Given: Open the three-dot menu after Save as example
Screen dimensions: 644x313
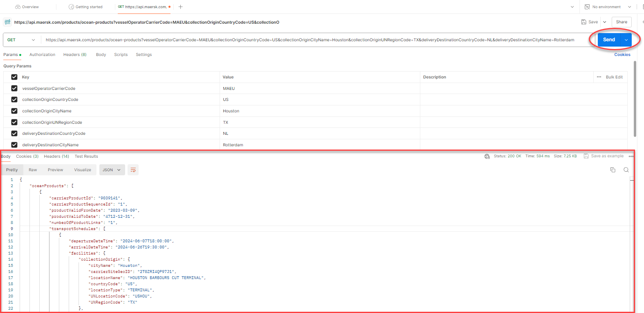Looking at the screenshot, I should pos(631,156).
